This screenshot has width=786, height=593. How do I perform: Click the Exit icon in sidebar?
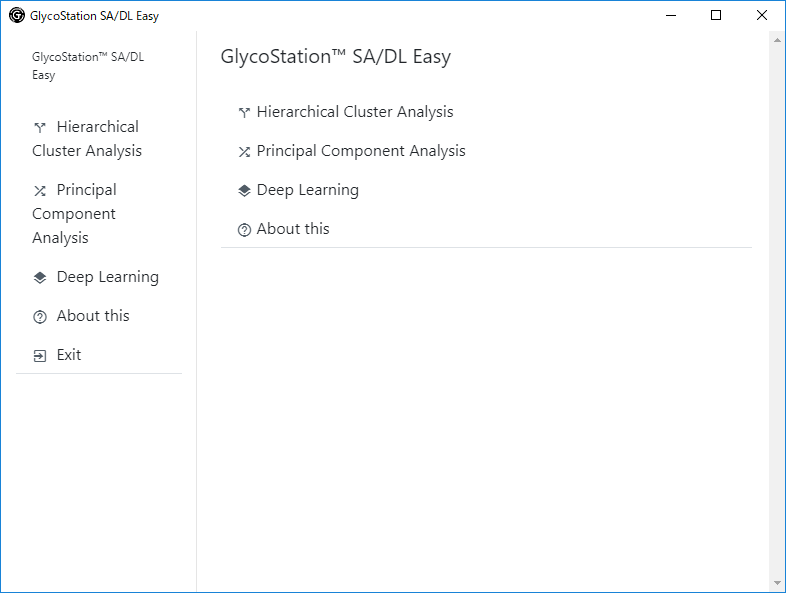click(40, 356)
